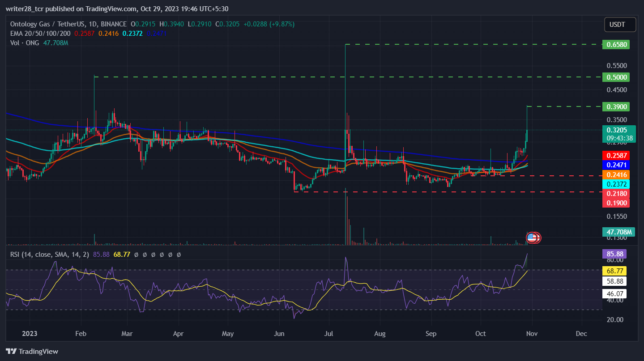Click the purple 85.88 RSI axis label
This screenshot has height=361, width=644.
point(614,254)
